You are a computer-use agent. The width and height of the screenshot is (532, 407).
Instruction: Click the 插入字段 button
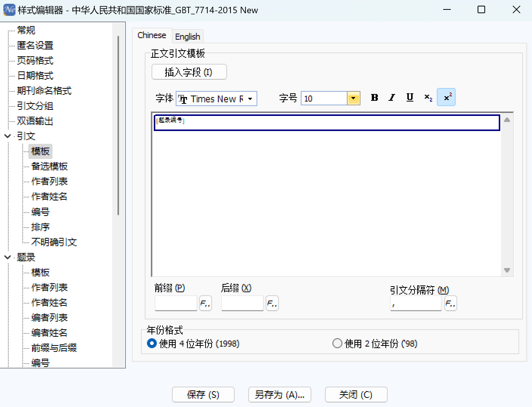(189, 72)
